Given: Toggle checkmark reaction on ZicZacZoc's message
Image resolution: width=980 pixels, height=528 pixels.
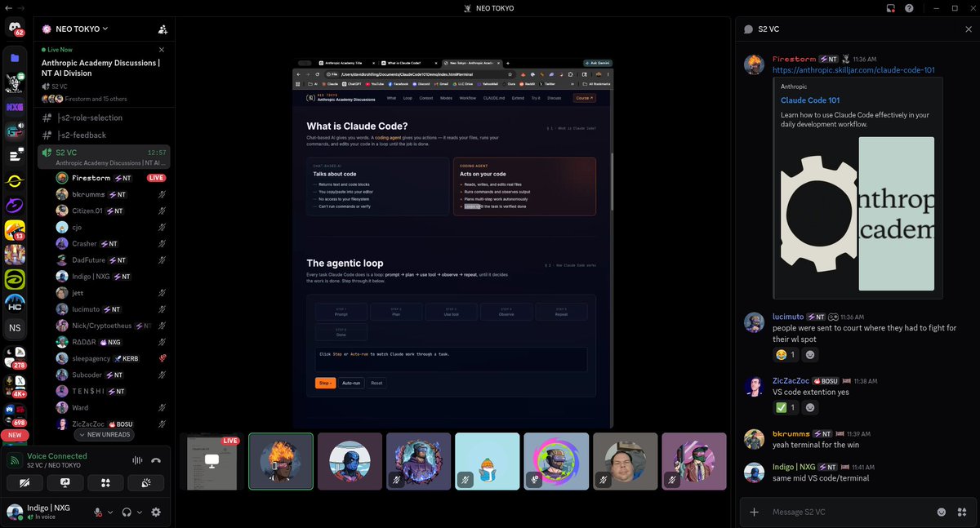Looking at the screenshot, I should click(x=784, y=407).
